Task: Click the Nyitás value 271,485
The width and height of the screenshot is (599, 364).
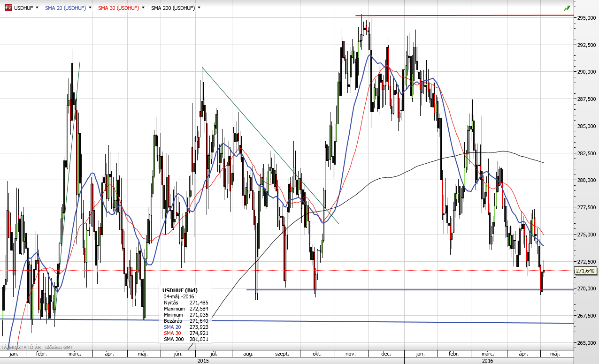Action: 200,303
